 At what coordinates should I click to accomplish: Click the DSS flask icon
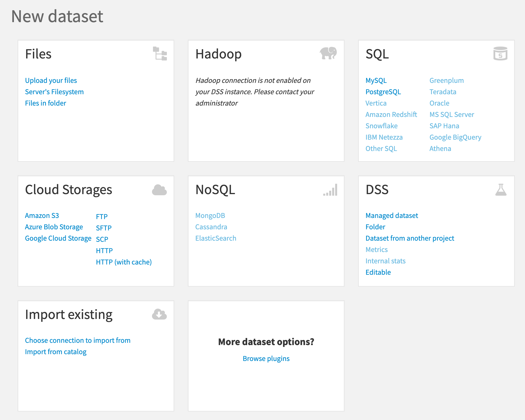pyautogui.click(x=501, y=190)
